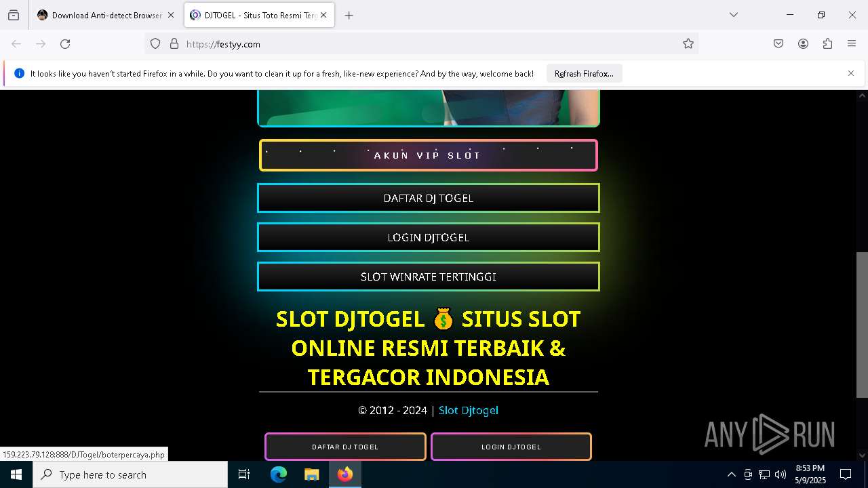This screenshot has height=488, width=868.
Task: Click the banner image thumbnail at top
Action: point(428,108)
